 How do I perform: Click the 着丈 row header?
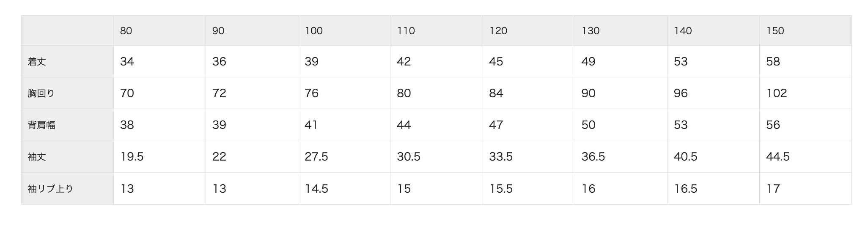coord(37,62)
